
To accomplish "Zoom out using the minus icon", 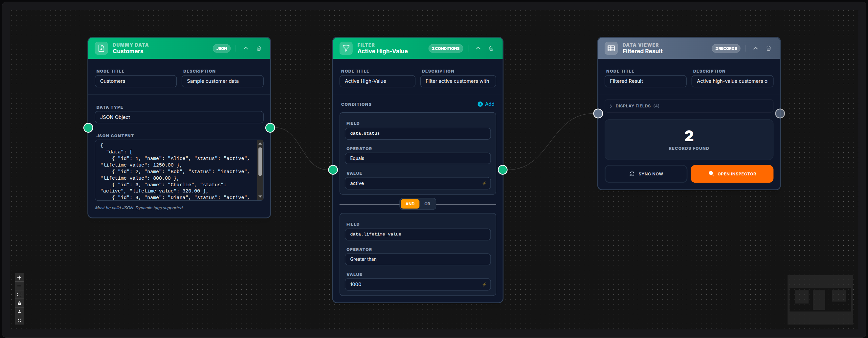I will point(19,286).
